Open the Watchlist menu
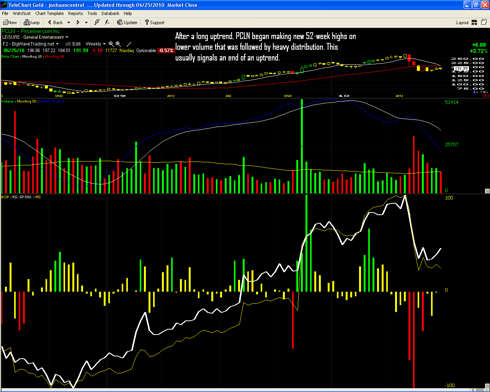Image resolution: width=490 pixels, height=392 pixels. 22,13
